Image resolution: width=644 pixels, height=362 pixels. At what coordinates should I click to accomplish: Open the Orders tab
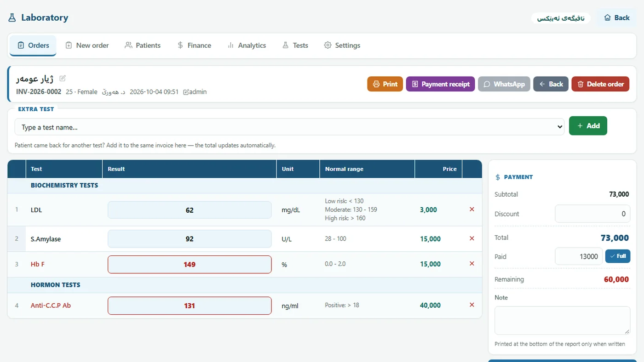point(33,45)
